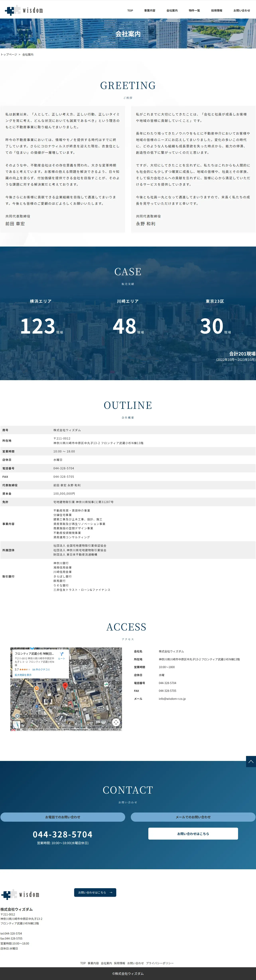Screen dimensions: 256x980
Task: Click the wisdom puzzle logo in header
Action: (24, 10)
